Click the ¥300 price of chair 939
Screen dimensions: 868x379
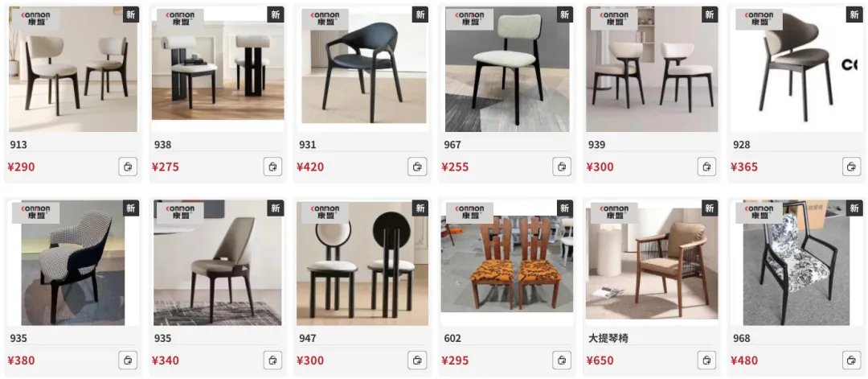pos(600,167)
